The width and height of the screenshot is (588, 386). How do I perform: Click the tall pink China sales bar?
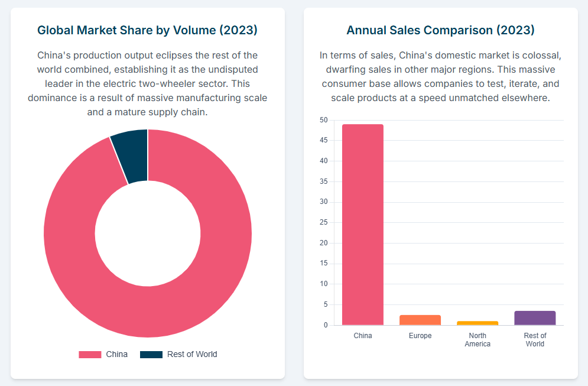click(363, 225)
